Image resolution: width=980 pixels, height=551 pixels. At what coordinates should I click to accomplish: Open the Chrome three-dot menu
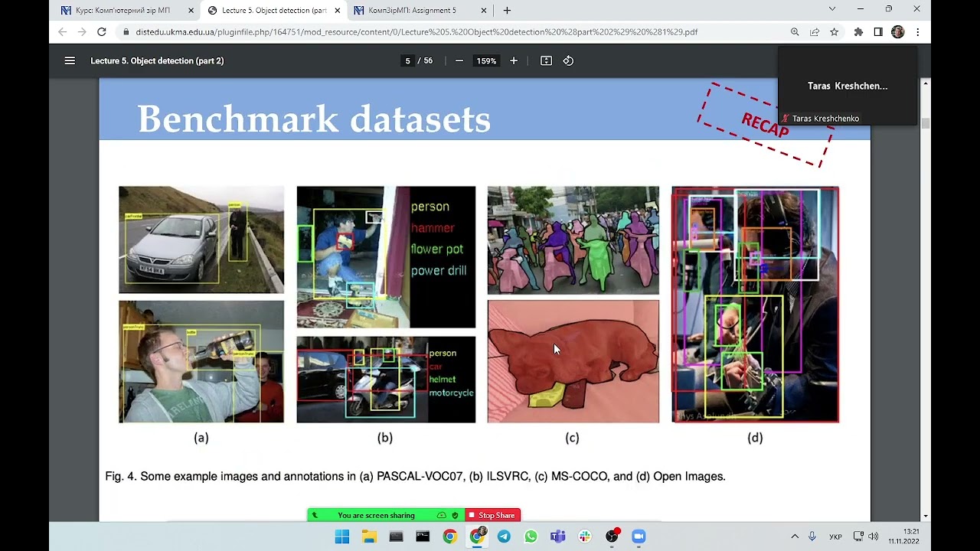point(917,32)
